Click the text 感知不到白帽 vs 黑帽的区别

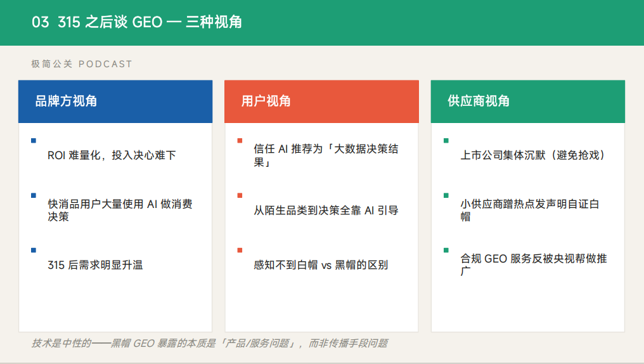[321, 265]
